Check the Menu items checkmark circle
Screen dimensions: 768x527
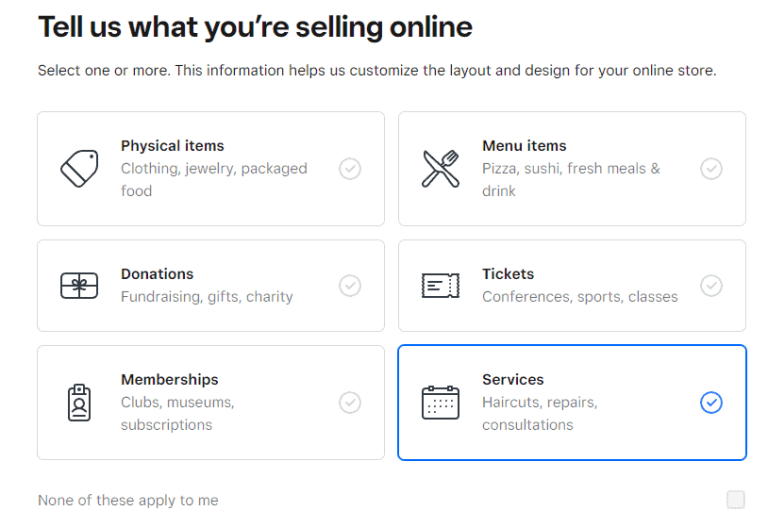point(711,168)
